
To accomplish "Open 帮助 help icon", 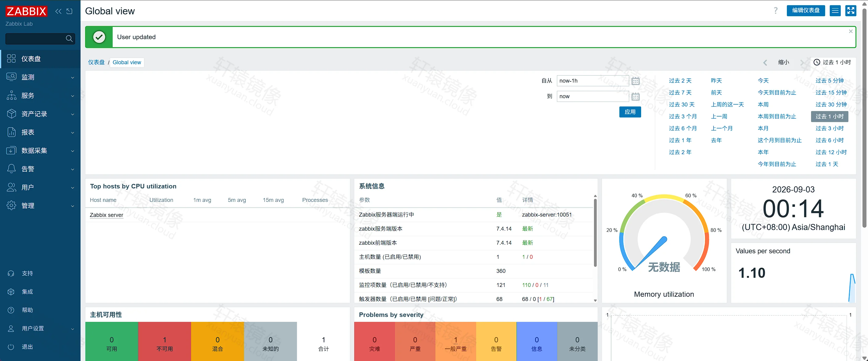I will pos(11,310).
